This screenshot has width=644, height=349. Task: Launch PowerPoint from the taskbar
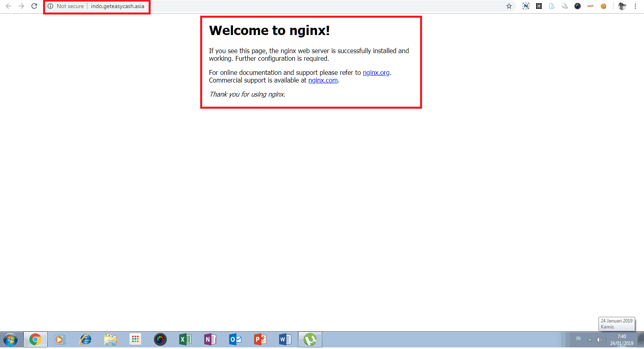coord(260,340)
